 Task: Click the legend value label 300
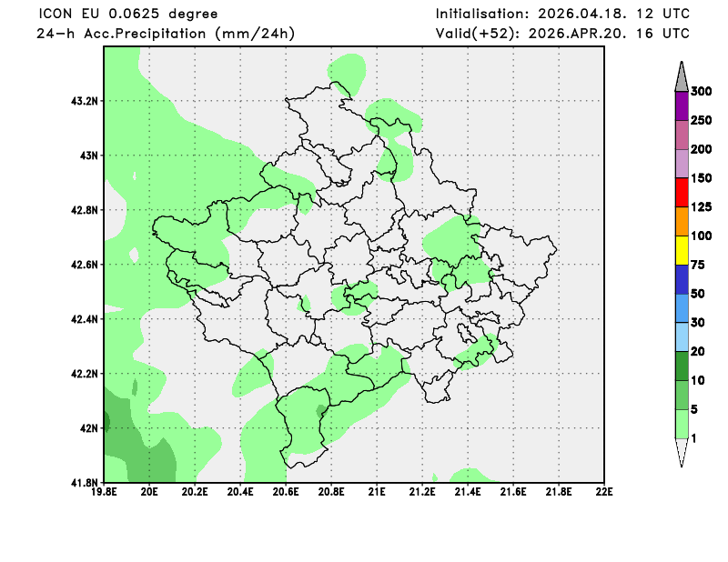pyautogui.click(x=701, y=91)
